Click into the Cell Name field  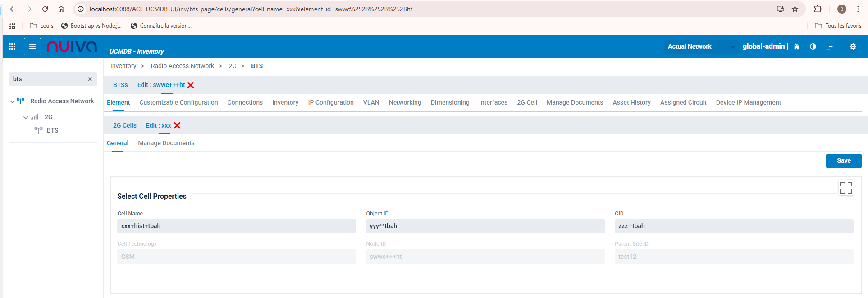tap(236, 226)
